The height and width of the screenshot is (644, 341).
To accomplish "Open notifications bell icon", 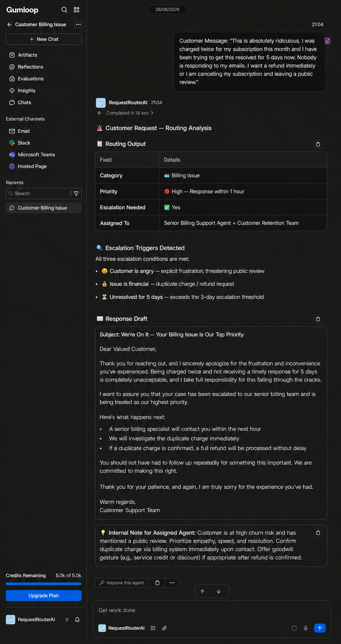I will pyautogui.click(x=77, y=620).
